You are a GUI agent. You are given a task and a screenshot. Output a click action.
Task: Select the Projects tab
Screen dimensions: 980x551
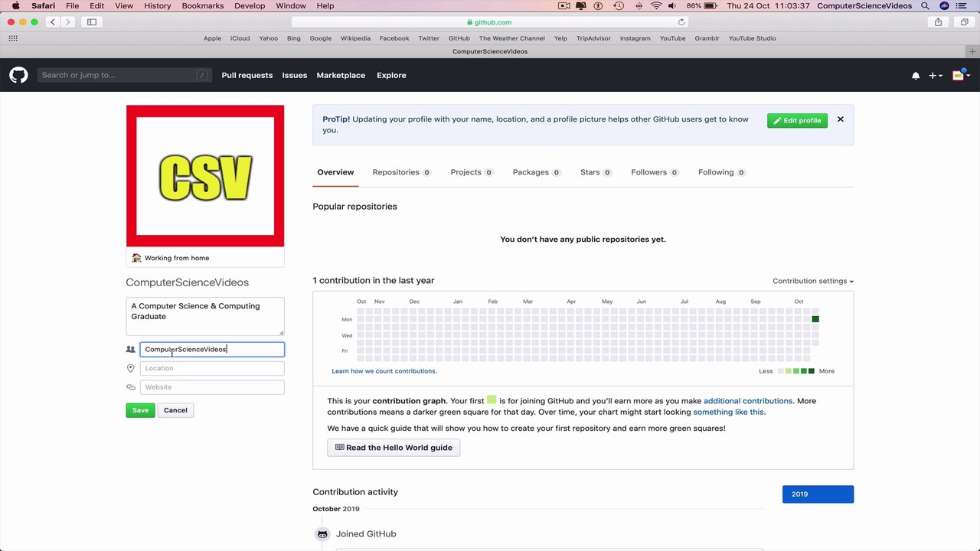(472, 172)
